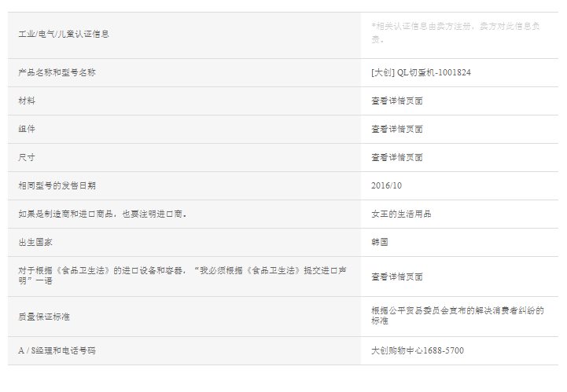Click the phone number 大创购物中心1688-5700

click(x=417, y=350)
